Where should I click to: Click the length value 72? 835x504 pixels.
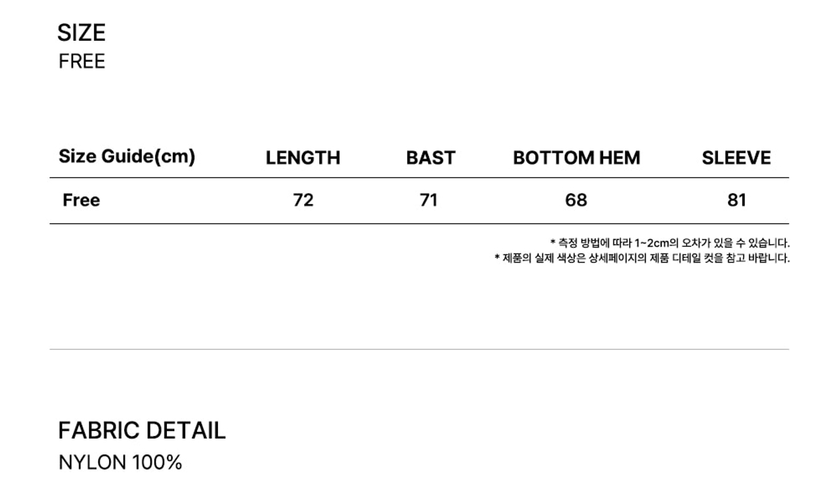pos(303,200)
